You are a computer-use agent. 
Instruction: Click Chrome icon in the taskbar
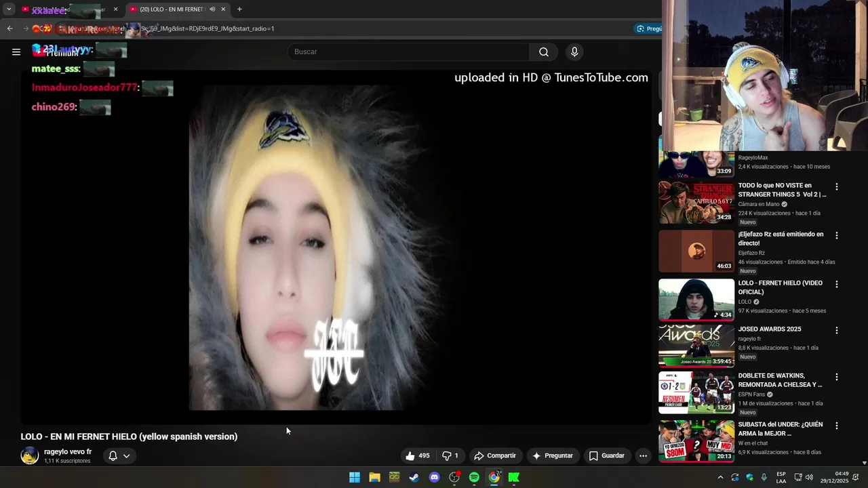pos(494,477)
